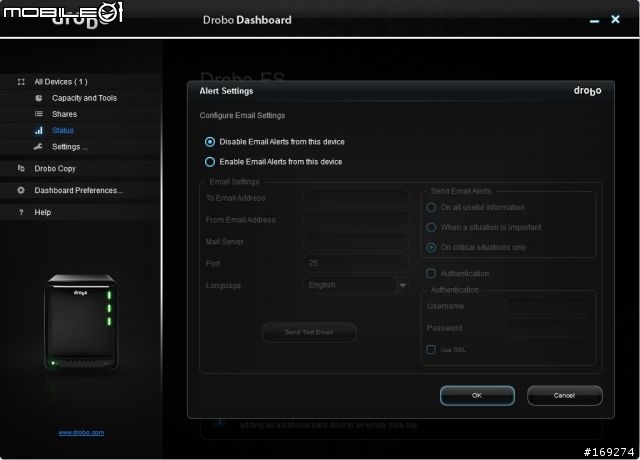Close the Drobo Dashboard window
The width and height of the screenshot is (640, 460).
click(616, 19)
